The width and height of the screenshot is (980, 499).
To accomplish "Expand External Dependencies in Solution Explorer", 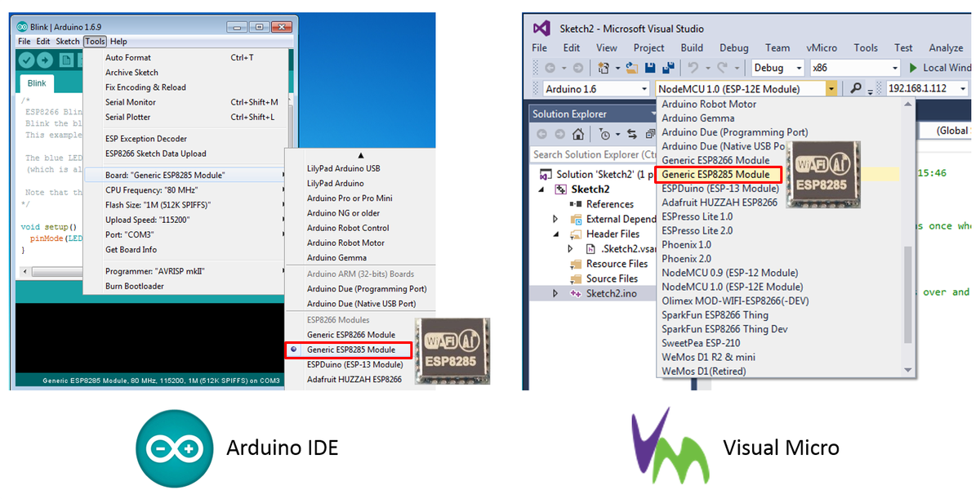I will [555, 219].
